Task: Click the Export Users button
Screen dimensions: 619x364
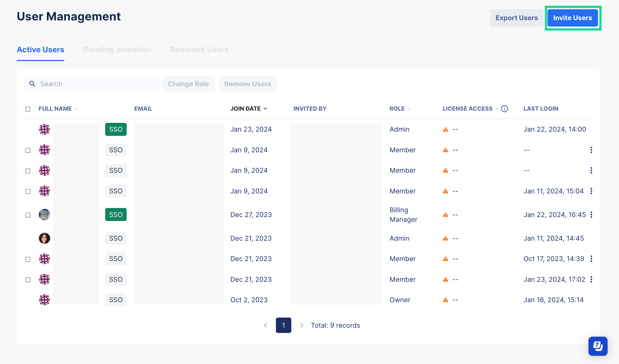Action: 516,18
